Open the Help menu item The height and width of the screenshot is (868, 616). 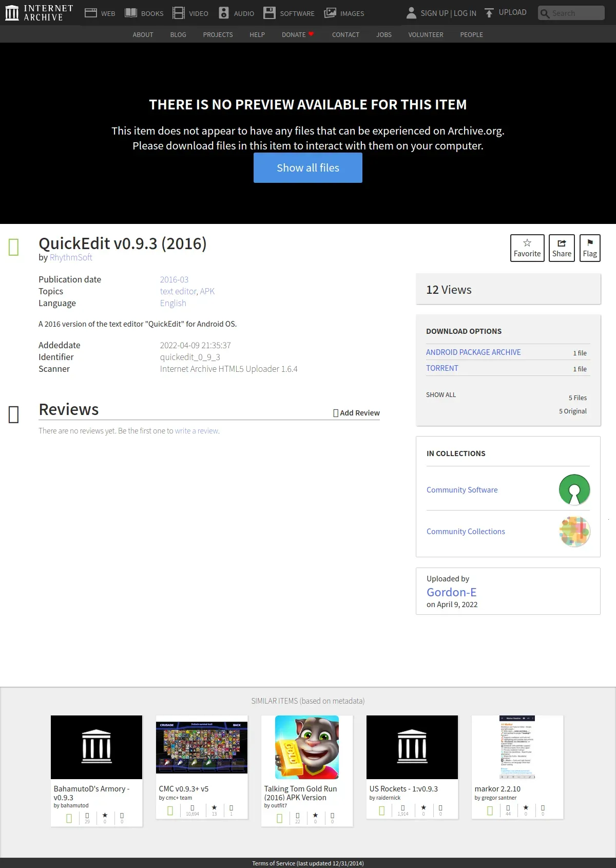click(257, 34)
